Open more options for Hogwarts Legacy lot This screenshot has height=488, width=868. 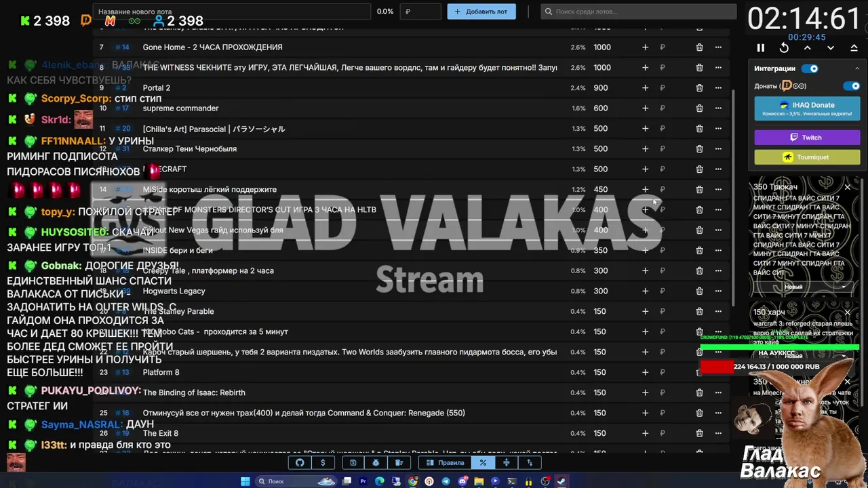718,291
